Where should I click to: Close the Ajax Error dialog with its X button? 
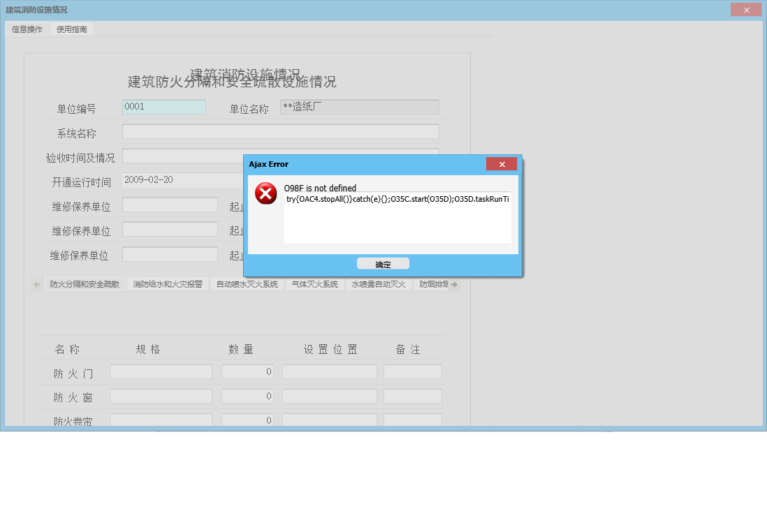(x=502, y=164)
